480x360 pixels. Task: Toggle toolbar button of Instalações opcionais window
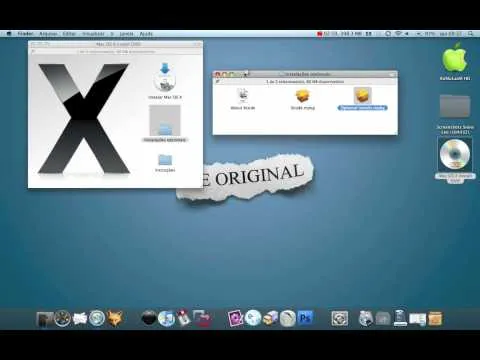tap(392, 74)
